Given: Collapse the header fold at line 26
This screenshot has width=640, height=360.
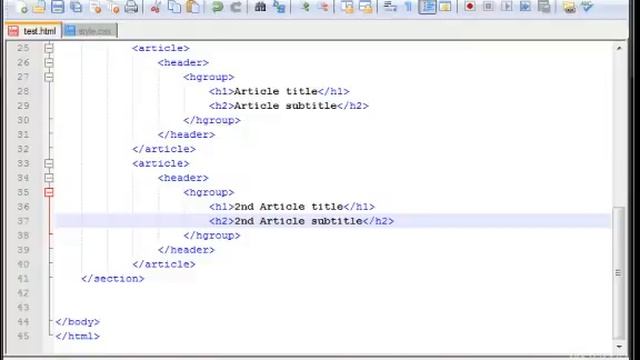Looking at the screenshot, I should [49, 62].
